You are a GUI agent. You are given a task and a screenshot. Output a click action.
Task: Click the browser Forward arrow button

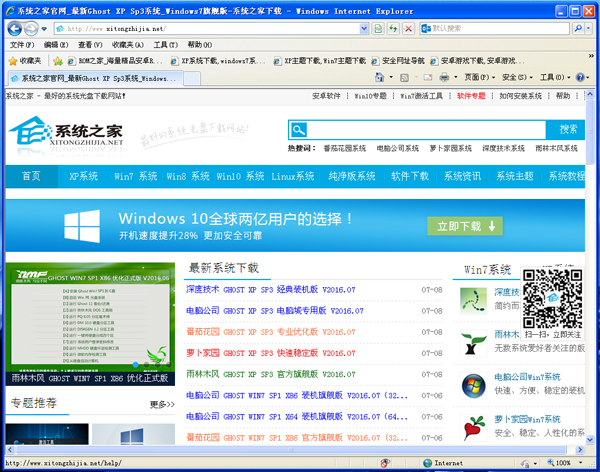coord(31,28)
